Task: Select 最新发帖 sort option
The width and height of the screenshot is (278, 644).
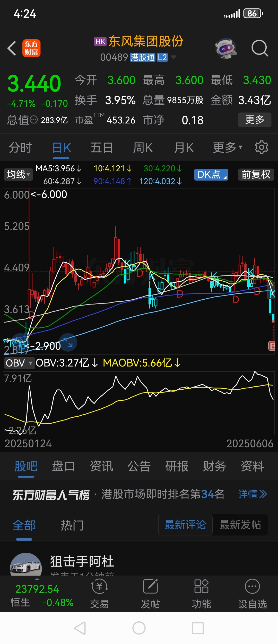Action: 240,525
